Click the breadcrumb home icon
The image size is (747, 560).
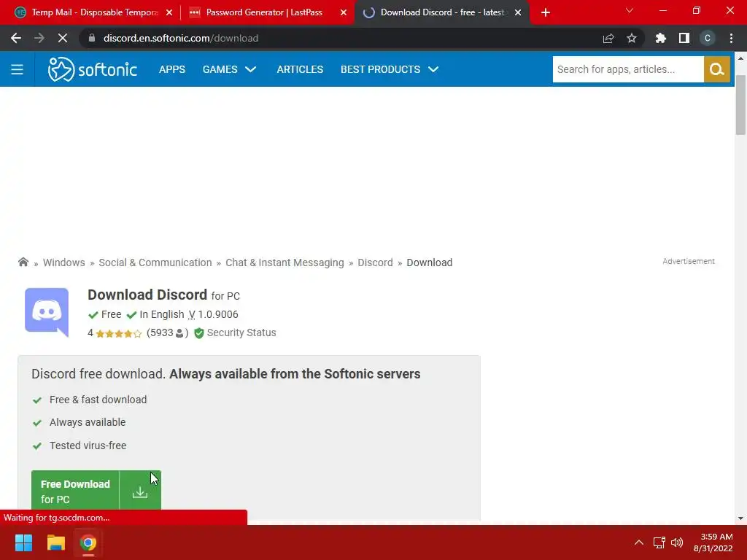pos(23,262)
